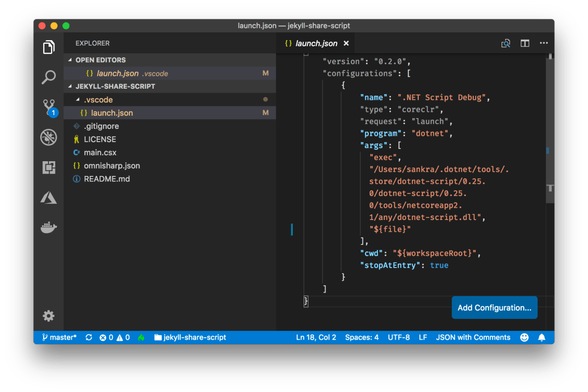Open the Search view in activity bar
Image resolution: width=588 pixels, height=392 pixels.
pos(49,77)
